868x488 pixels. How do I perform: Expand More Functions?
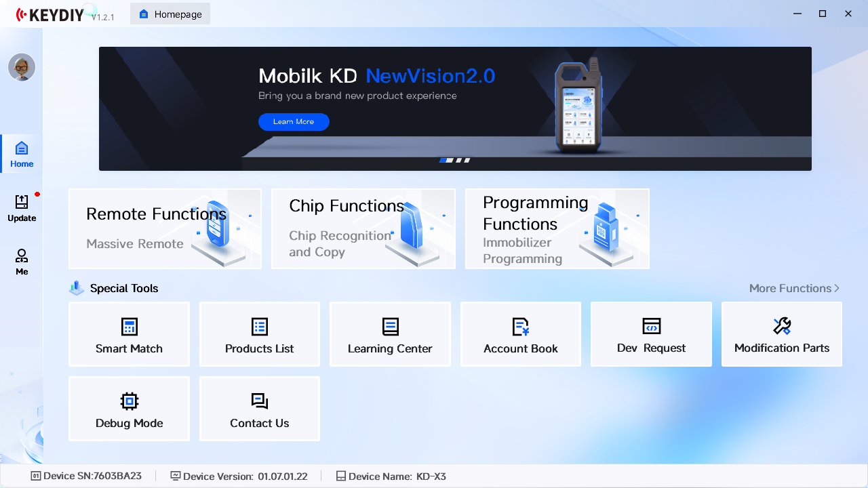click(792, 288)
